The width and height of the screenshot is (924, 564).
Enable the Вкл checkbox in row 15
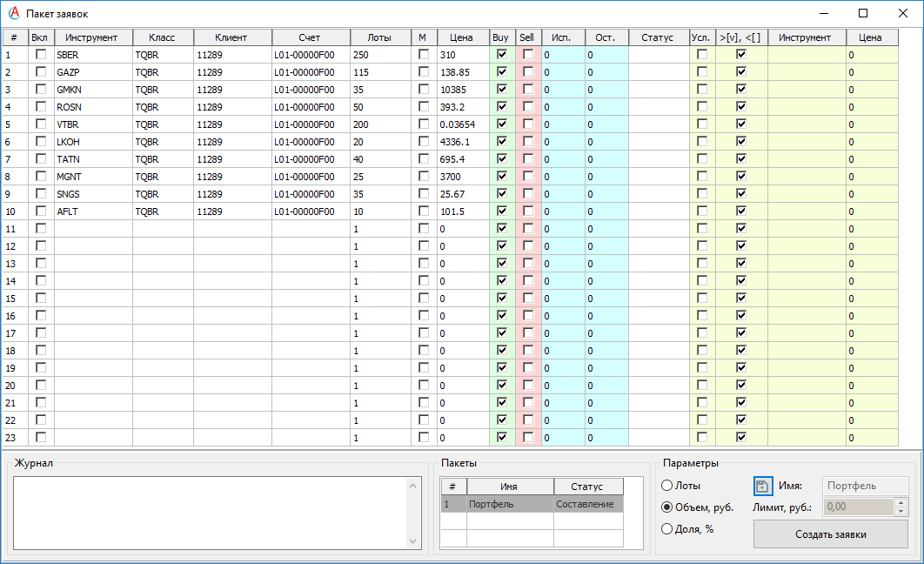(x=41, y=299)
